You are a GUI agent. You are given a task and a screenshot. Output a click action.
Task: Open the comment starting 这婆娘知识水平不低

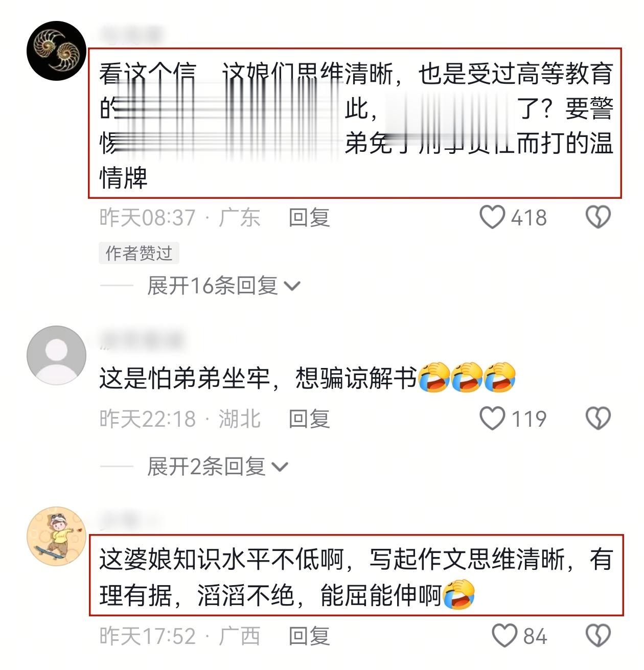[x=356, y=576]
